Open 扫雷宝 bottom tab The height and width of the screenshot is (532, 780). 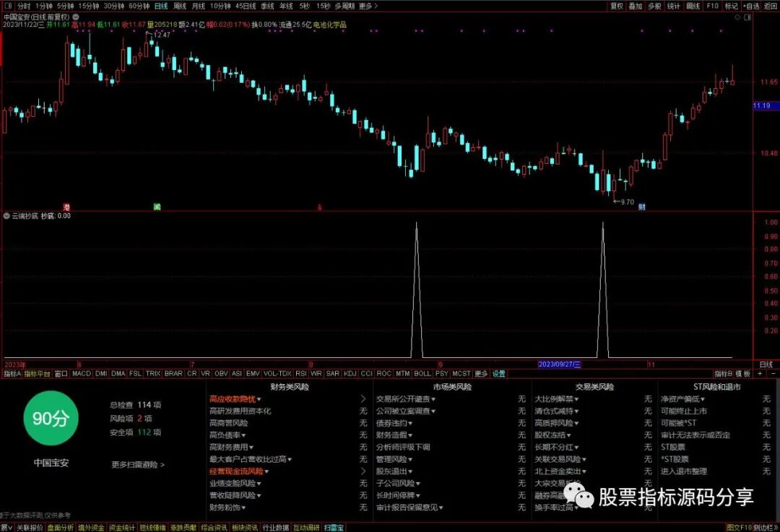[x=334, y=528]
